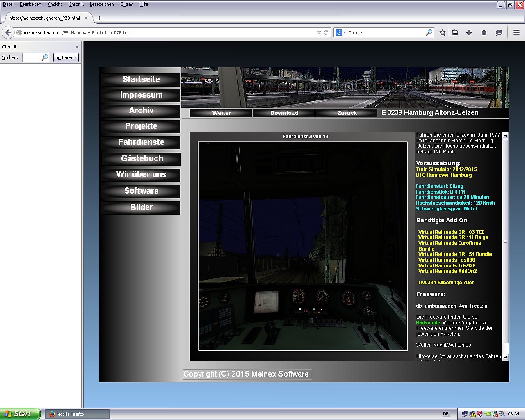The image size is (525, 420).
Task: Click the Weiter navigation button
Action: tap(221, 113)
